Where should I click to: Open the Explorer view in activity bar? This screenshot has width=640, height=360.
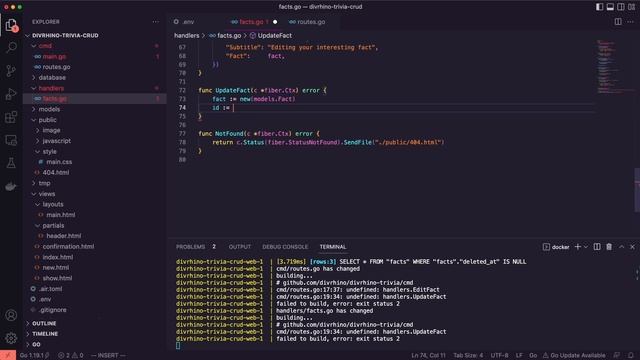tap(11, 25)
